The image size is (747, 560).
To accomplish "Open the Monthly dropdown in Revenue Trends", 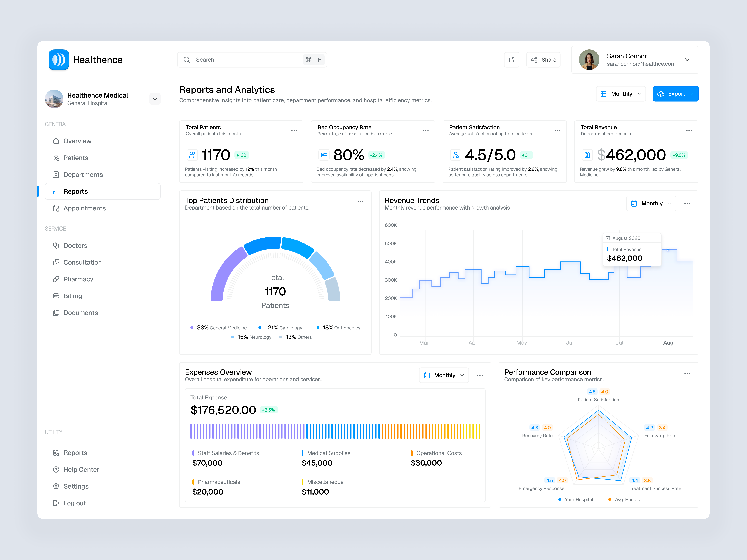I will click(651, 203).
